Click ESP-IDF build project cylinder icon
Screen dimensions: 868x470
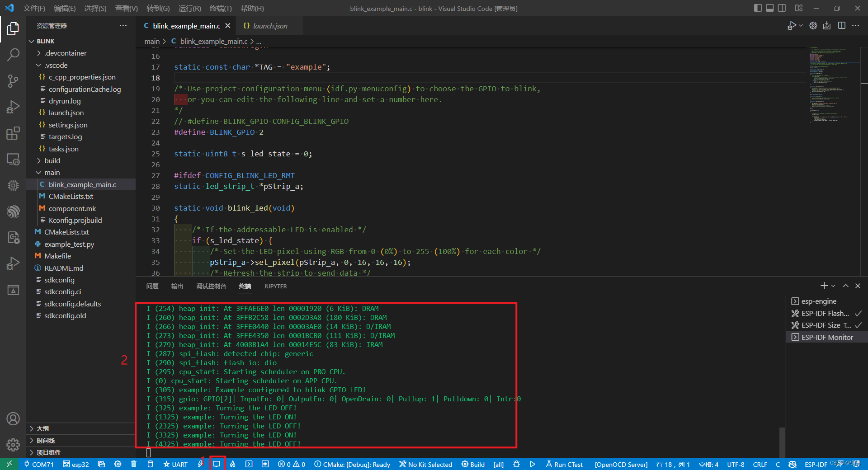click(150, 464)
